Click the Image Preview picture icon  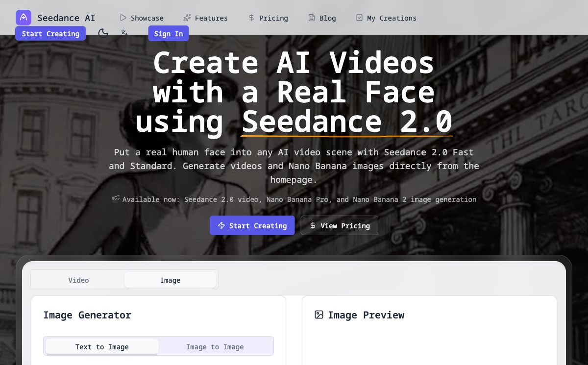point(319,315)
